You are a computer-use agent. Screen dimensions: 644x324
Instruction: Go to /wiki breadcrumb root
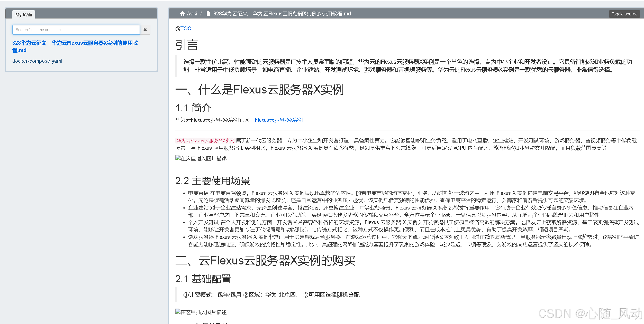pyautogui.click(x=192, y=14)
